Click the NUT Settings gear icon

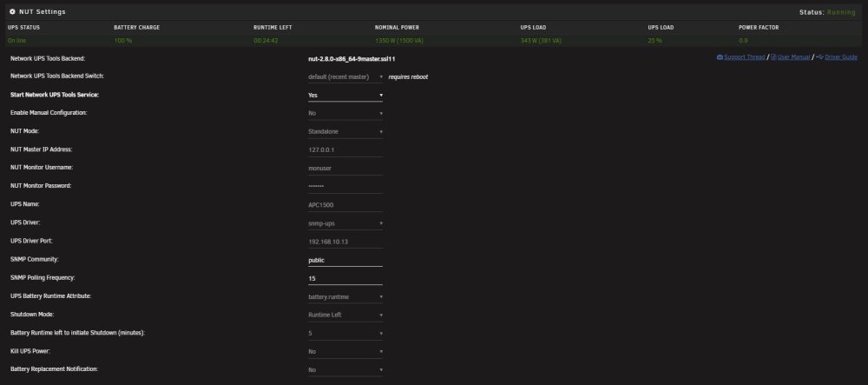tap(12, 11)
